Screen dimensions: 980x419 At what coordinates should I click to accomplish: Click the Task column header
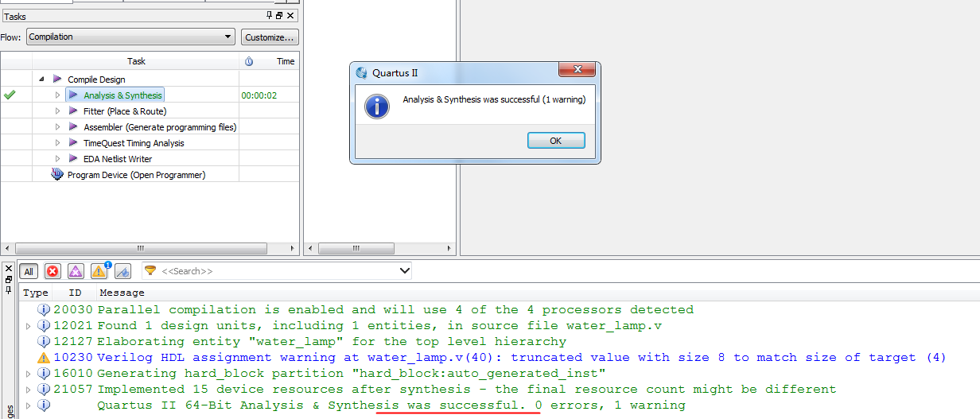[137, 61]
